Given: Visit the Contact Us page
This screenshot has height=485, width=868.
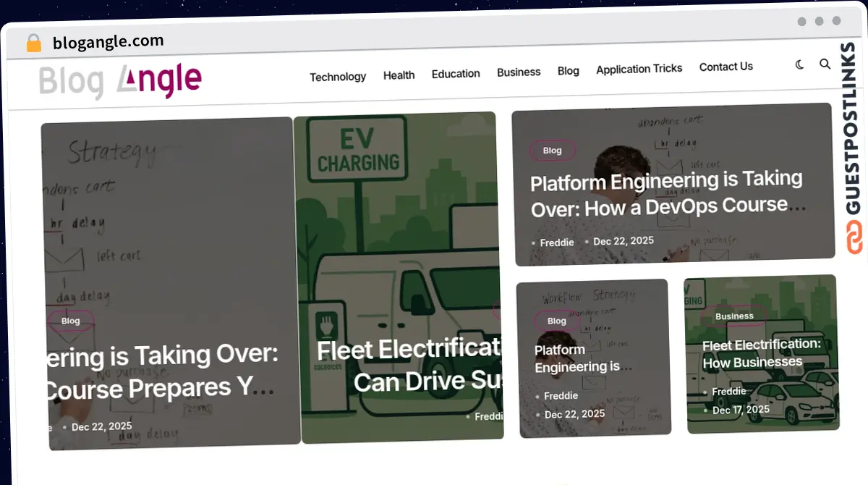Looking at the screenshot, I should (726, 67).
